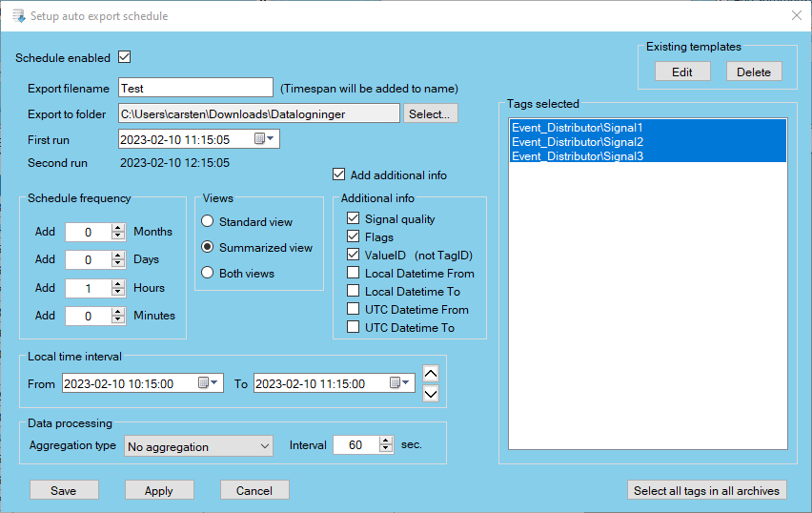This screenshot has width=812, height=513.
Task: Open the To datetime calendar dropdown
Action: coord(400,383)
